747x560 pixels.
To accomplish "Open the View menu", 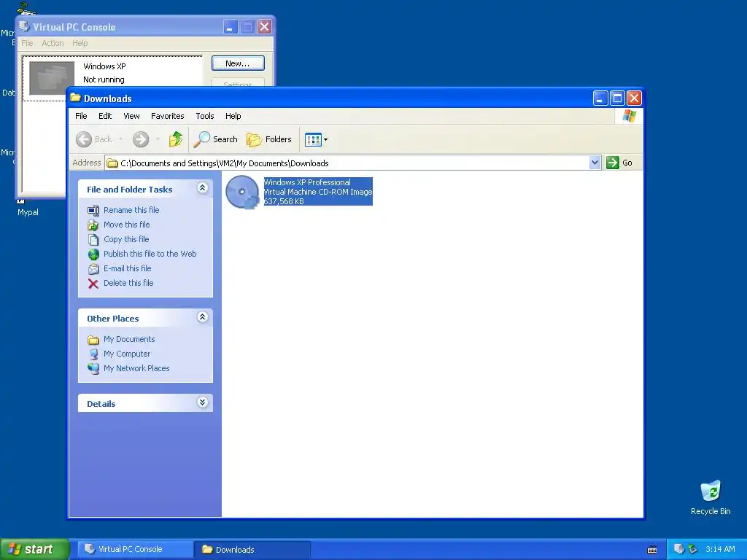I will pyautogui.click(x=131, y=116).
